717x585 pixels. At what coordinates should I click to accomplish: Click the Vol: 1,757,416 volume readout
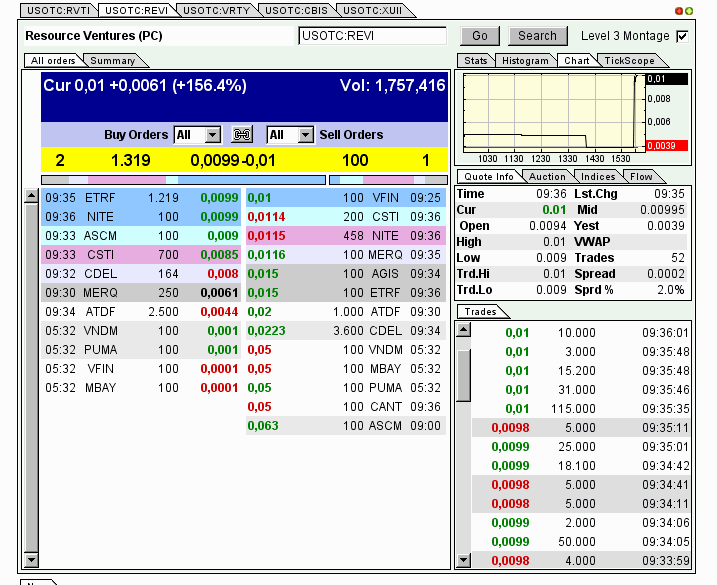(392, 86)
